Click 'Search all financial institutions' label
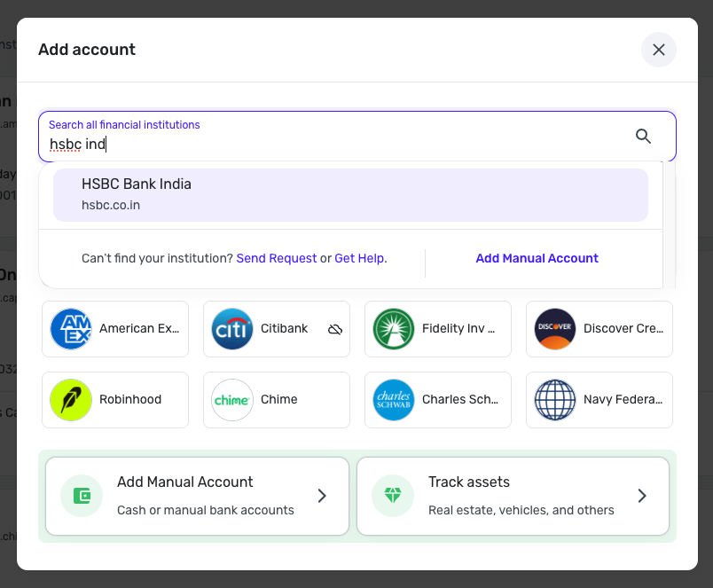The width and height of the screenshot is (713, 588). pos(124,124)
